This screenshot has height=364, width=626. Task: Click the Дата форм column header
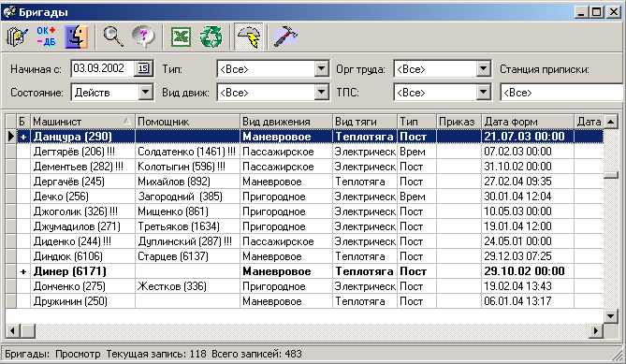click(528, 122)
